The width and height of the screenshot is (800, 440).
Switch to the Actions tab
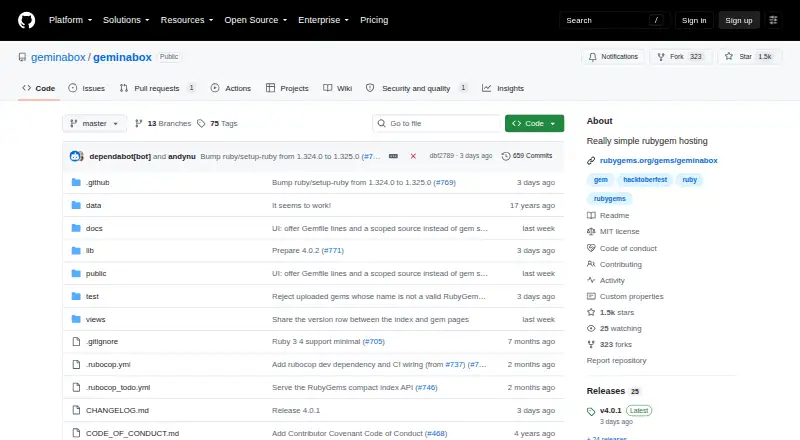tap(231, 88)
